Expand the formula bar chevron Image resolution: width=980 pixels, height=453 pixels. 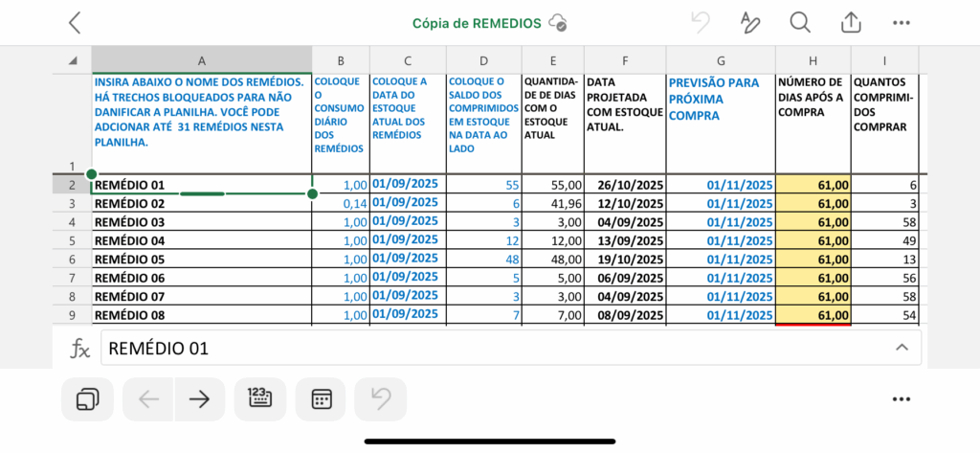tap(901, 348)
